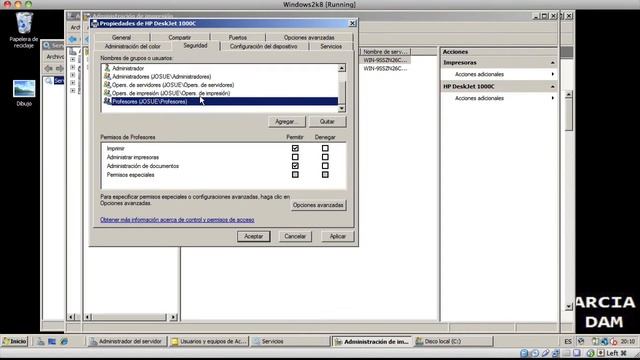Select Administradores (JOSUE\Administradores) group icon
The image size is (640, 360).
pos(107,76)
